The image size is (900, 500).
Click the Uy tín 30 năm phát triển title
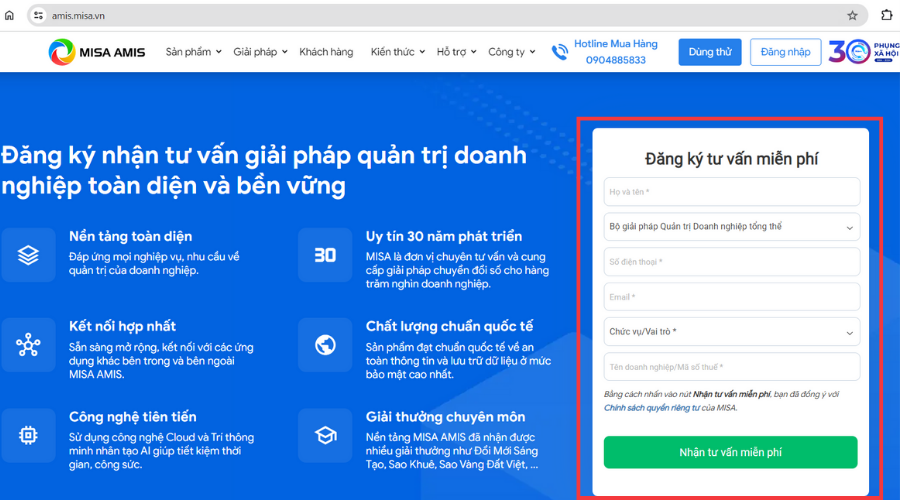pyautogui.click(x=444, y=237)
